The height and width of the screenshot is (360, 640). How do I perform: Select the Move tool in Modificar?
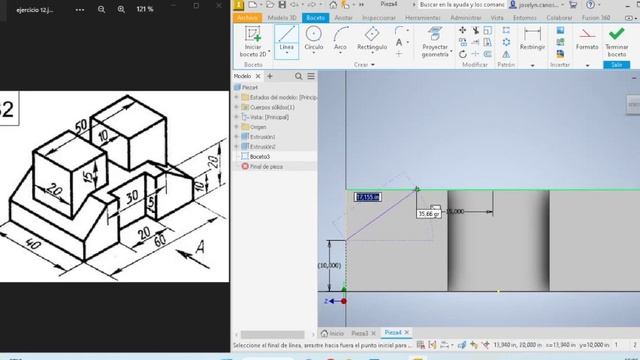(x=462, y=30)
